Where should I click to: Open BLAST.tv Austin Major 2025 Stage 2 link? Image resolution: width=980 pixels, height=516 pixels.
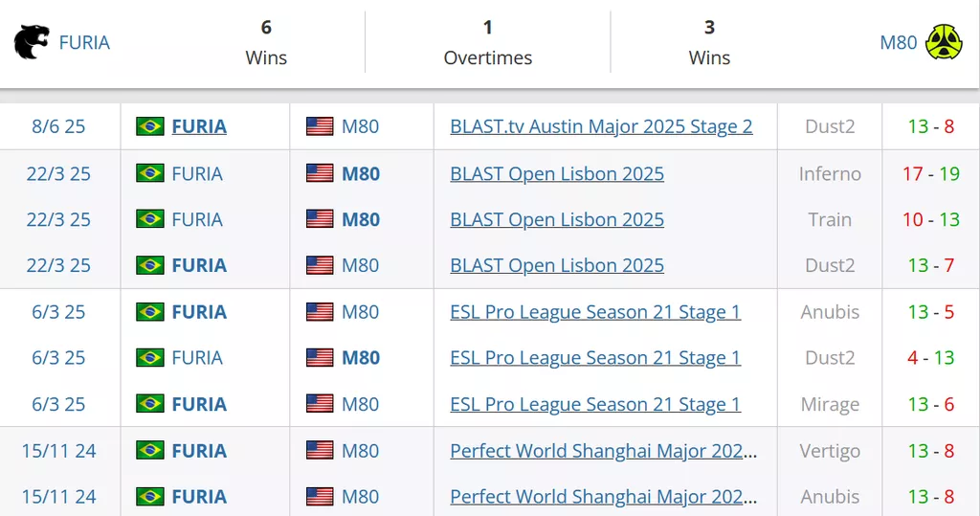(x=601, y=126)
